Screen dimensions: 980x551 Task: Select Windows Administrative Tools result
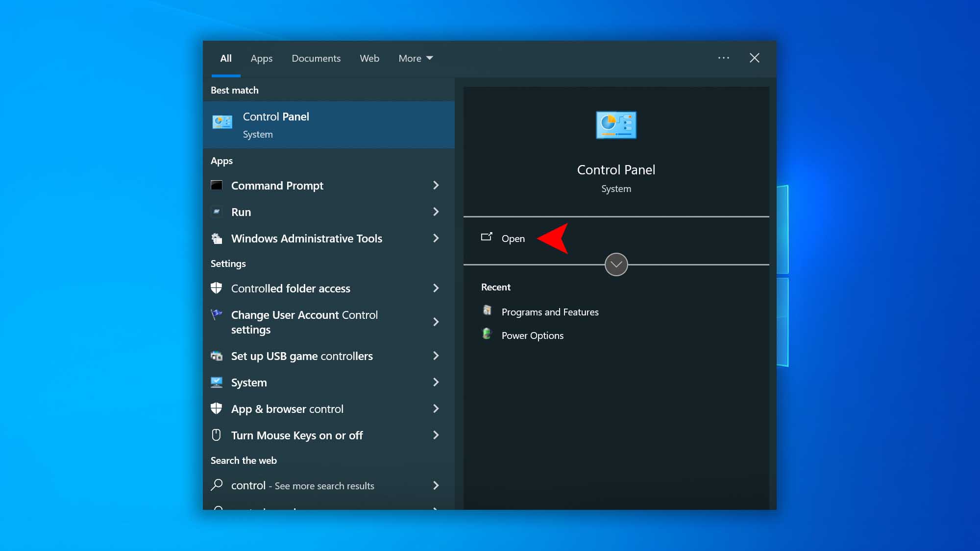306,239
